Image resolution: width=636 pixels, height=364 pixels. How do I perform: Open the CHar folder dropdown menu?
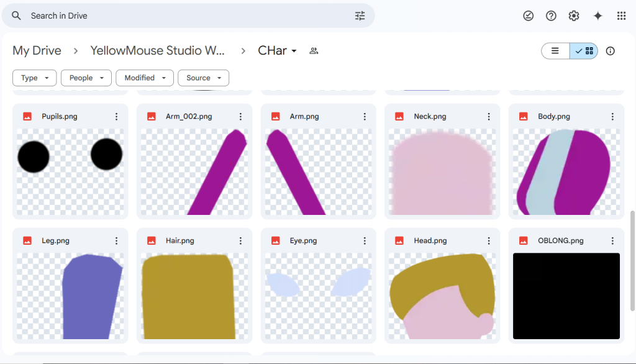pyautogui.click(x=278, y=51)
